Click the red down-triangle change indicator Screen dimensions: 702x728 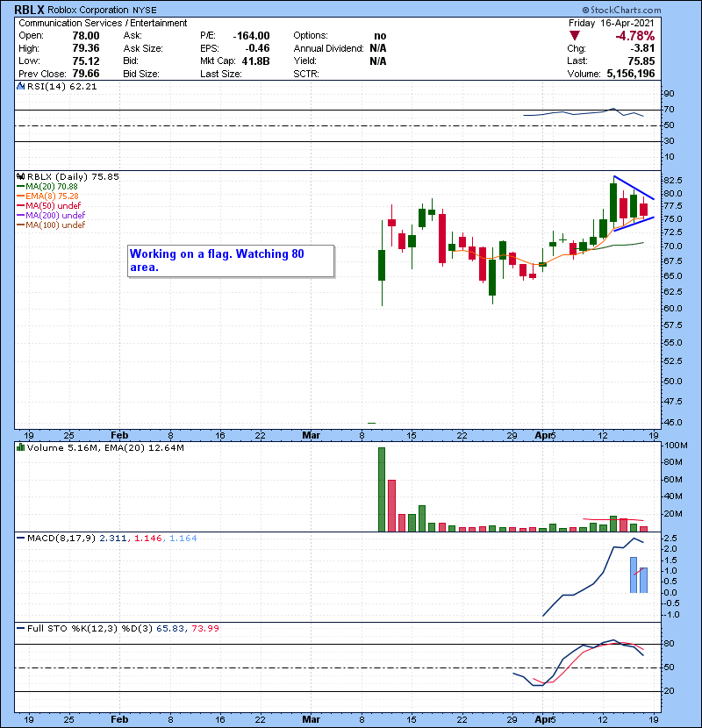tap(575, 36)
